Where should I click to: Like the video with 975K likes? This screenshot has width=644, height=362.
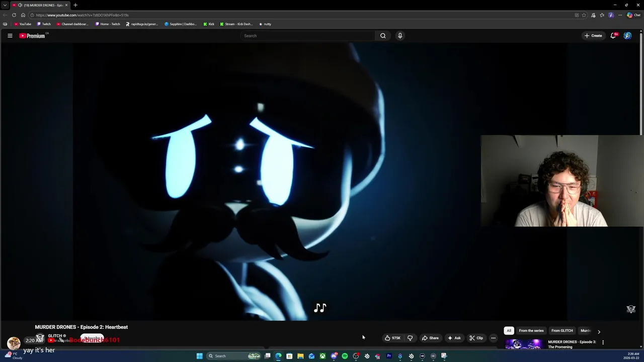coord(392,338)
